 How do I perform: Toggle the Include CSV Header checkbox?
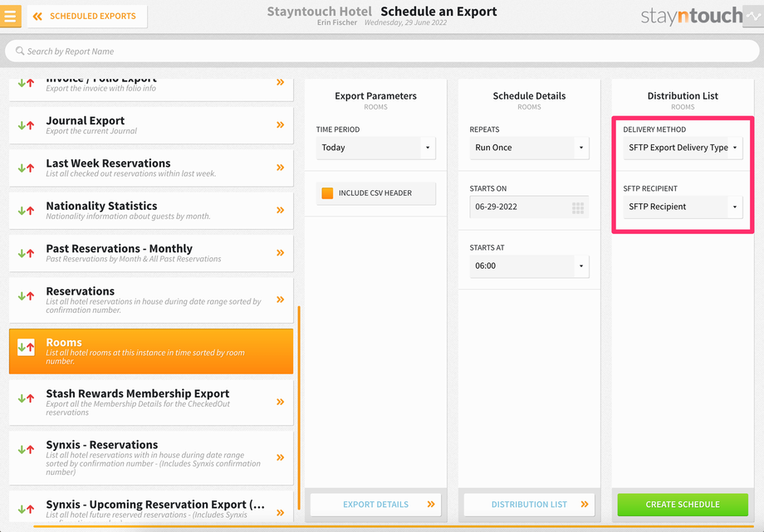click(x=327, y=193)
